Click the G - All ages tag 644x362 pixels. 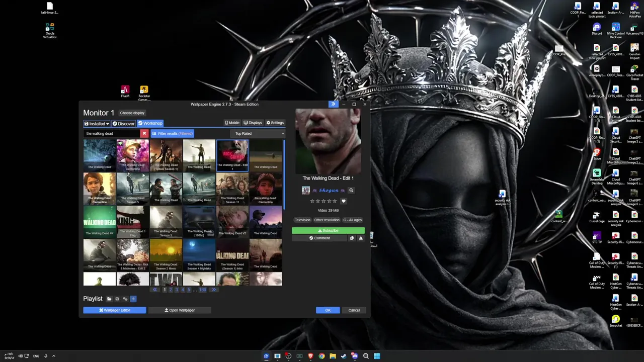point(352,220)
